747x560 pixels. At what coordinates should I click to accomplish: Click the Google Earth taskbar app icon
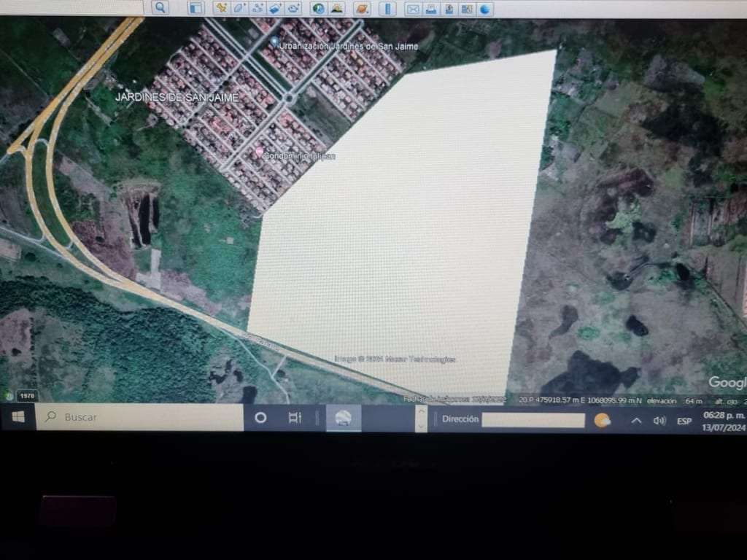click(x=344, y=419)
